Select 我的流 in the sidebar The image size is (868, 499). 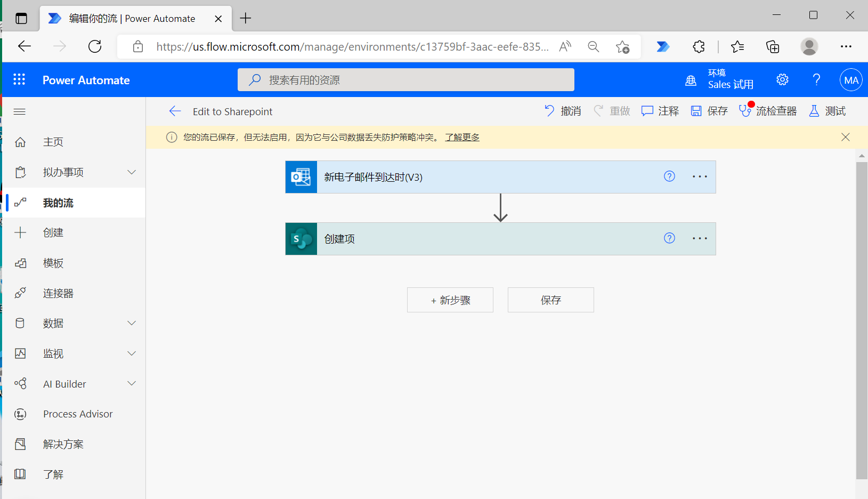pyautogui.click(x=74, y=203)
